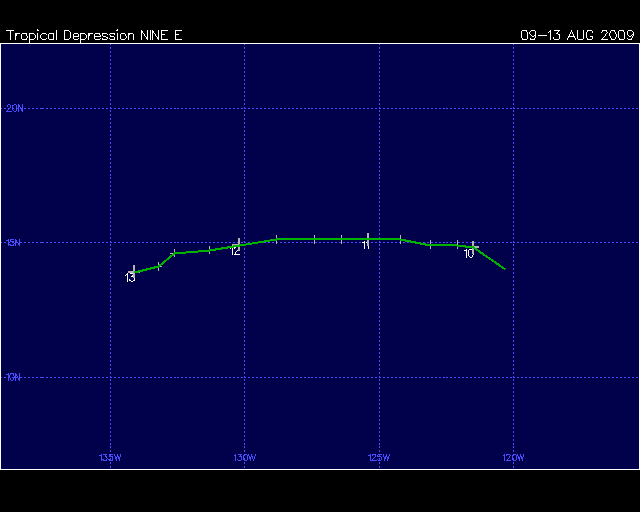This screenshot has height=512, width=640.
Task: Click the 135W longitude label
Action: [110, 458]
